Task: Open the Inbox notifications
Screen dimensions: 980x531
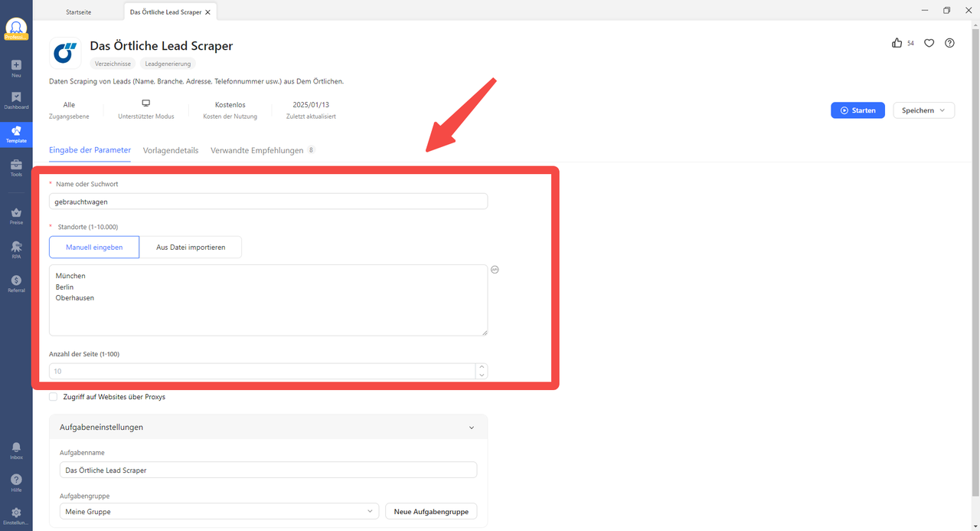Action: (x=16, y=451)
